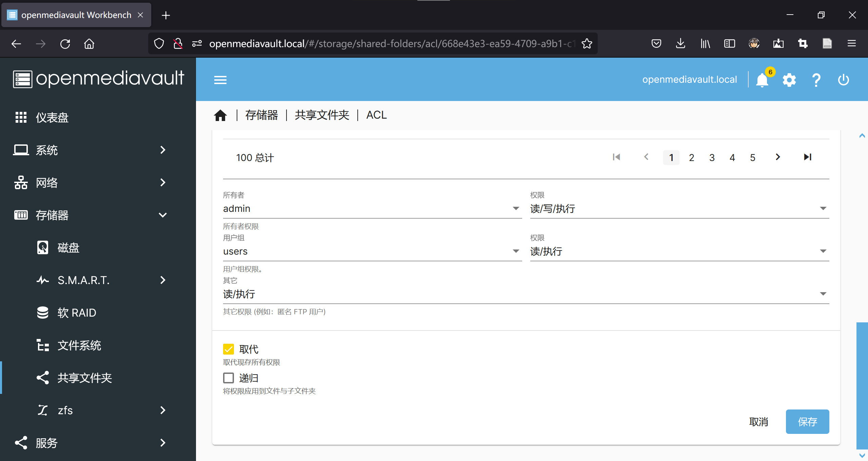
Task: Open the 所有者 admin dropdown
Action: [x=372, y=209]
